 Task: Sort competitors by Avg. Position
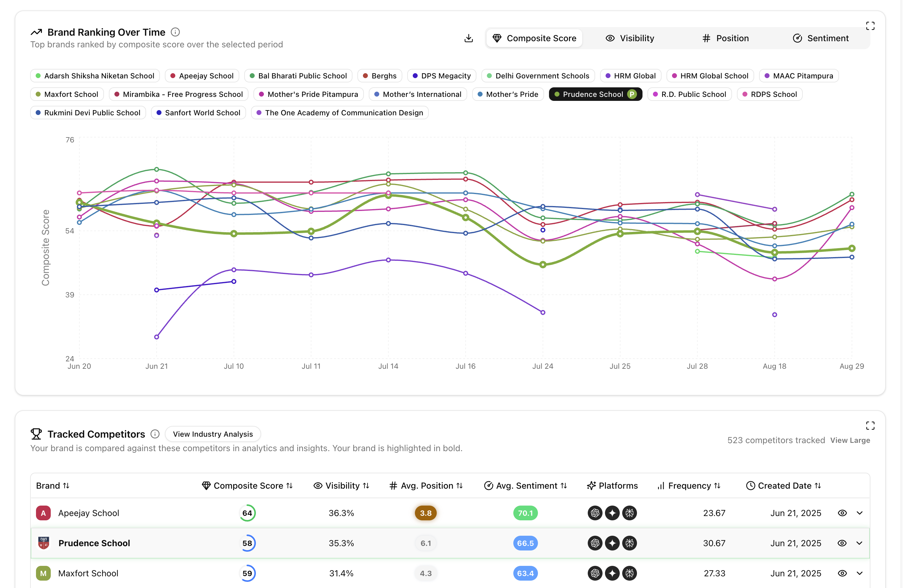[426, 486]
